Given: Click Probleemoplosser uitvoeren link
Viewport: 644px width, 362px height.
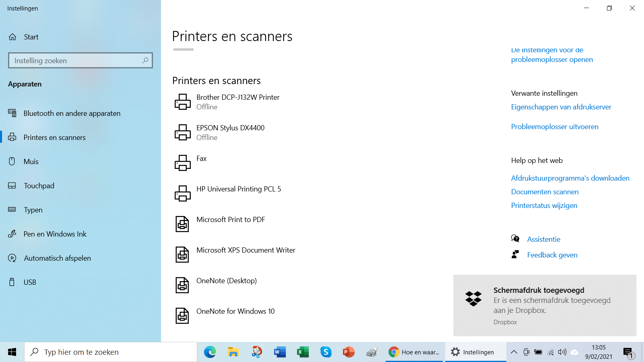Looking at the screenshot, I should coord(555,127).
